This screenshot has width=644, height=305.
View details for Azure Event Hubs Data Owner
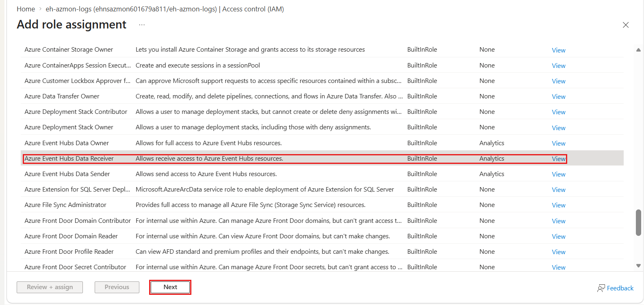coord(558,143)
